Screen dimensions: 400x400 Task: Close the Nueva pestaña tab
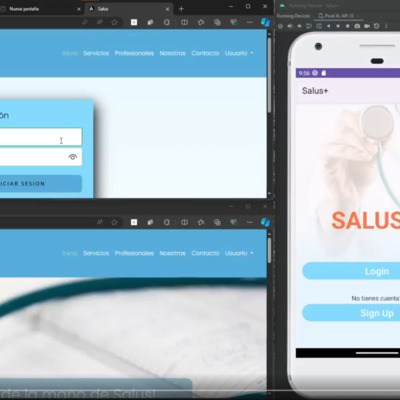[79, 9]
